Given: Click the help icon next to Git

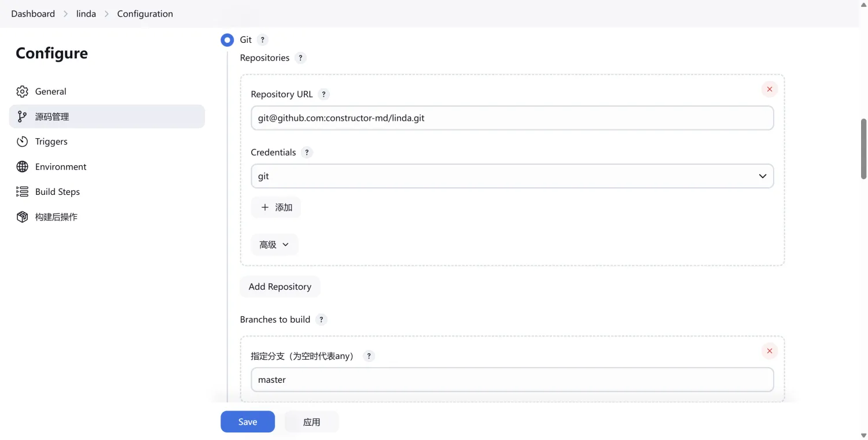Looking at the screenshot, I should click(262, 39).
